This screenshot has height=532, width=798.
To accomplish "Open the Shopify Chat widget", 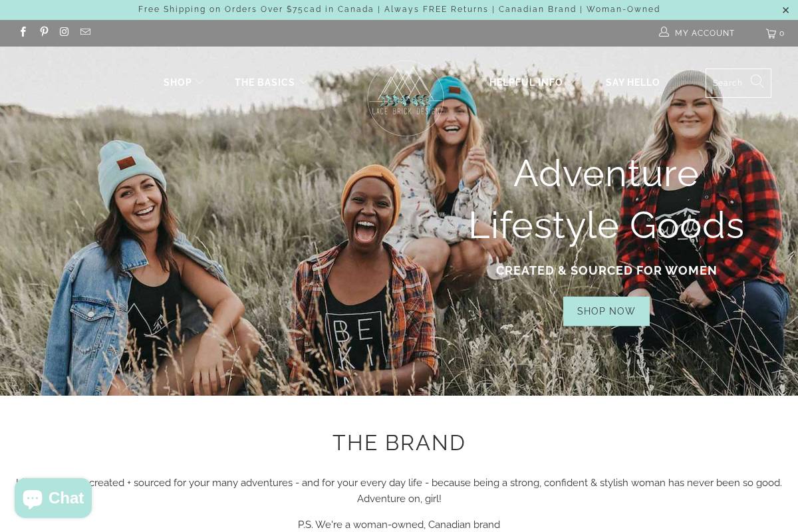I will [x=53, y=498].
